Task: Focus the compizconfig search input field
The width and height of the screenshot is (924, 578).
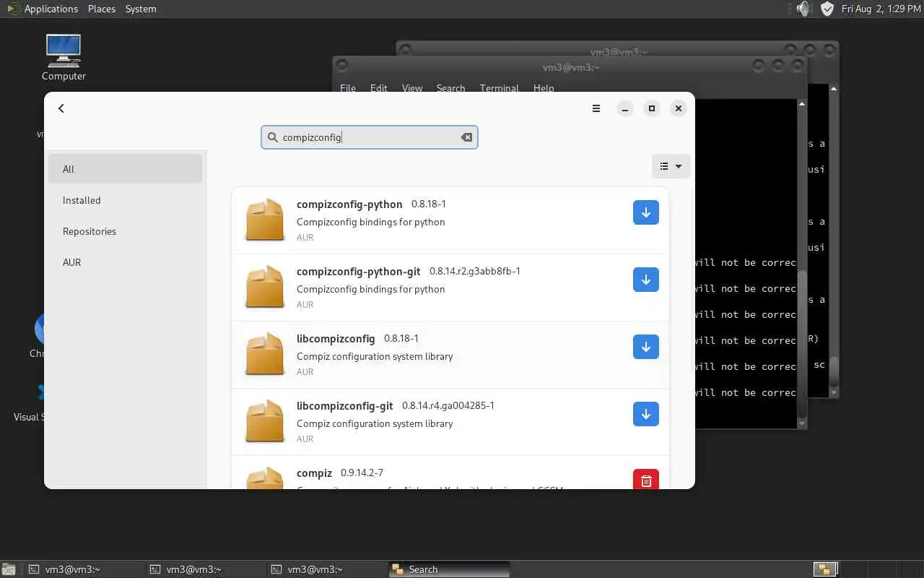Action: point(369,137)
